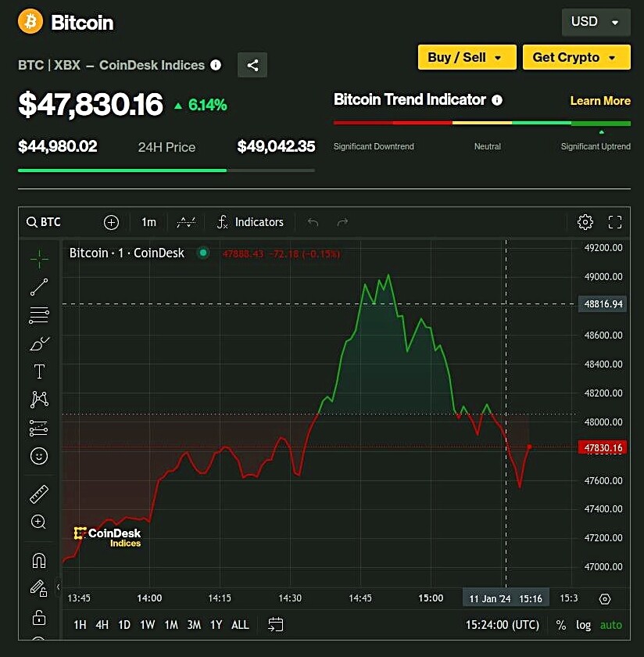Click the Bitcoin logo icon
This screenshot has height=657, width=644.
(30, 21)
